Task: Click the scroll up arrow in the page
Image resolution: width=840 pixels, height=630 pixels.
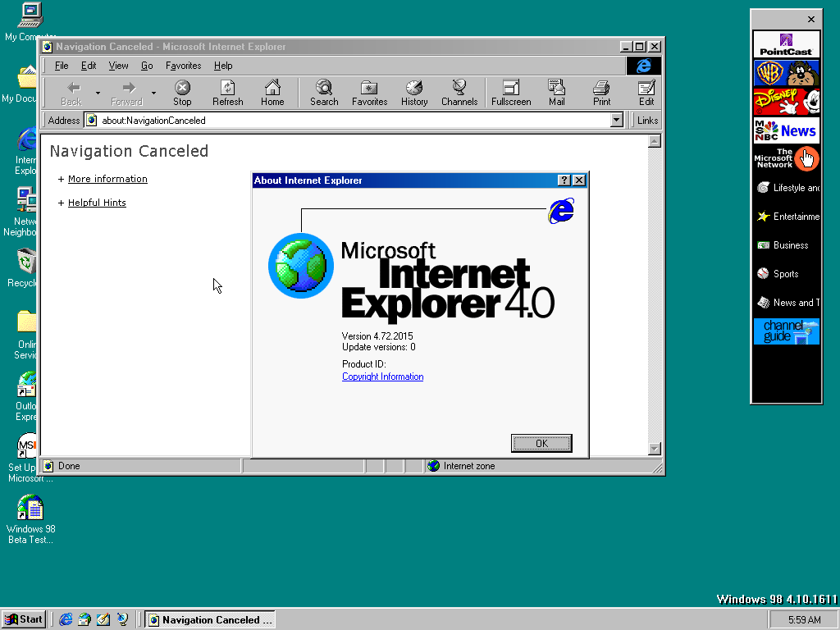Action: tap(654, 141)
